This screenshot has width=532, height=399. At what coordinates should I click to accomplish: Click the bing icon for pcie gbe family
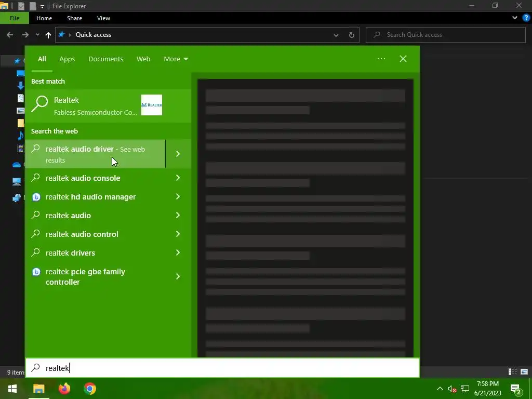coord(36,272)
